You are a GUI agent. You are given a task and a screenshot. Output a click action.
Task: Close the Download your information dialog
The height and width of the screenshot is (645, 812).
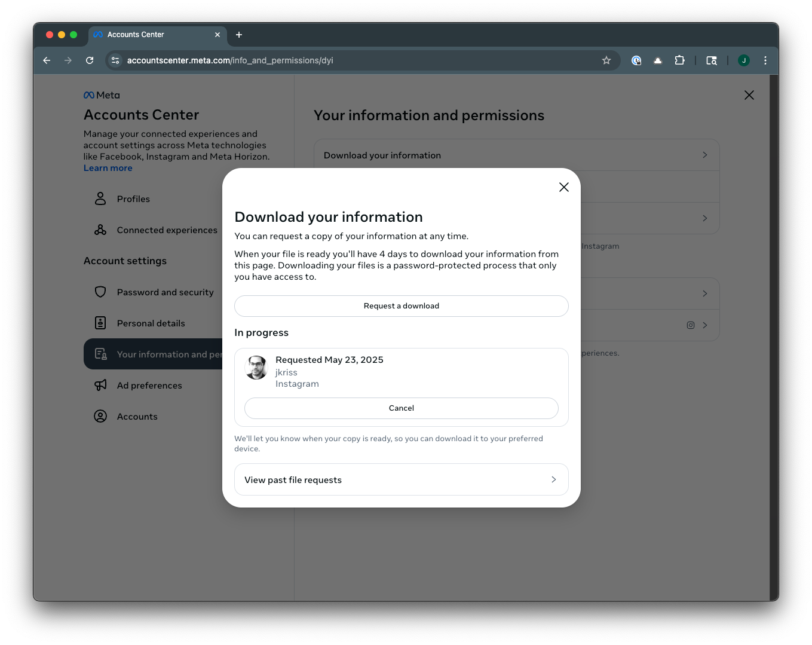pos(563,187)
